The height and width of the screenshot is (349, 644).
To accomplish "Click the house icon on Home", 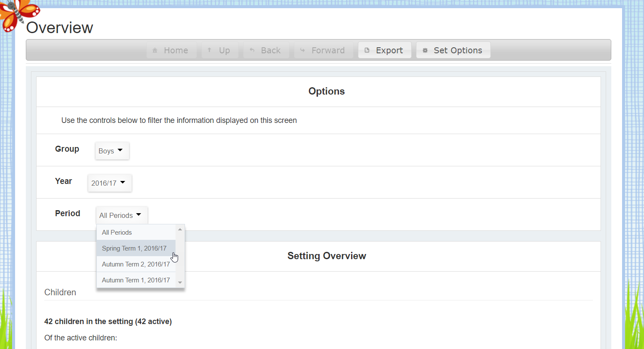I will click(x=155, y=50).
